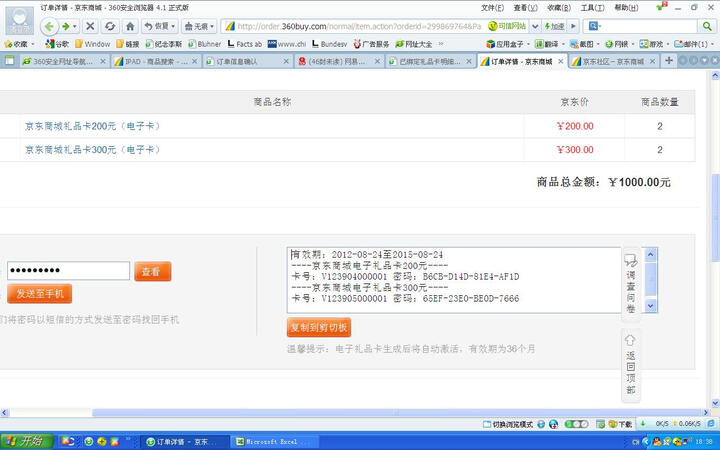Open the 查看(V) menu
The width and height of the screenshot is (720, 450).
pos(525,8)
